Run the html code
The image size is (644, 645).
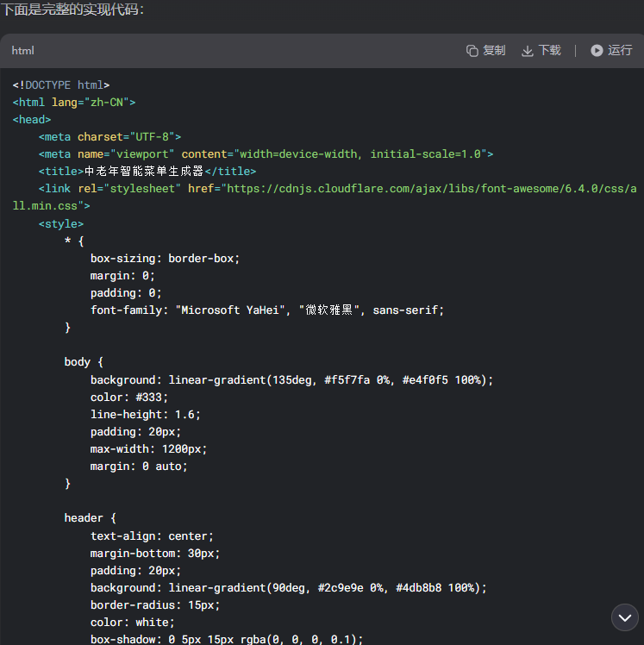tap(611, 51)
